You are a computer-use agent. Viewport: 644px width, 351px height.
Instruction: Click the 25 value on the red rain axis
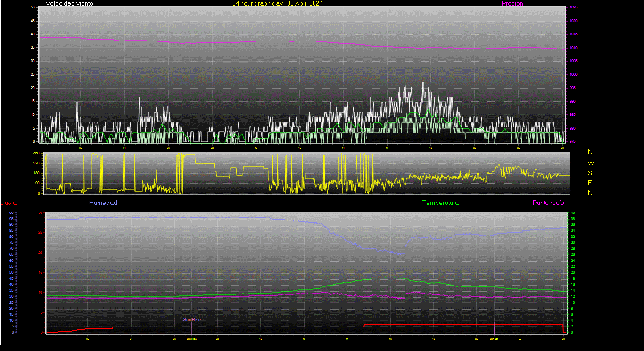pos(41,233)
